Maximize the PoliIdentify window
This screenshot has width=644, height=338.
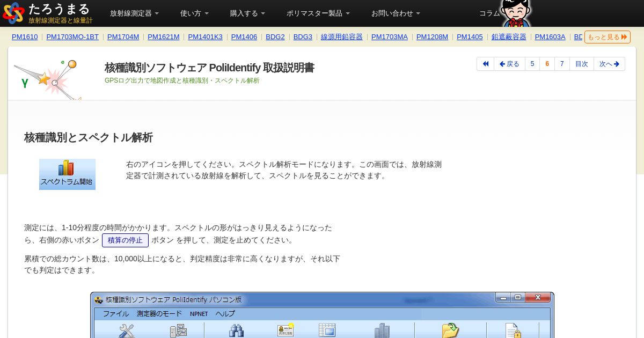[517, 297]
